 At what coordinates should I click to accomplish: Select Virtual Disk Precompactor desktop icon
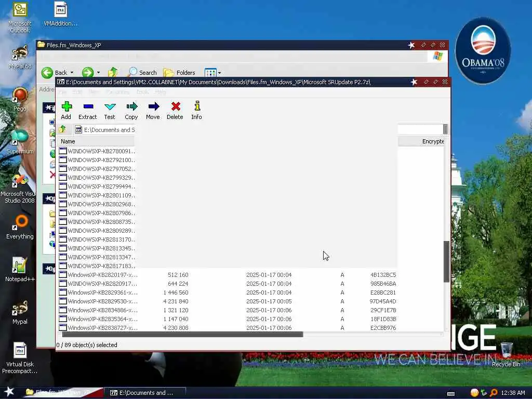tap(20, 358)
